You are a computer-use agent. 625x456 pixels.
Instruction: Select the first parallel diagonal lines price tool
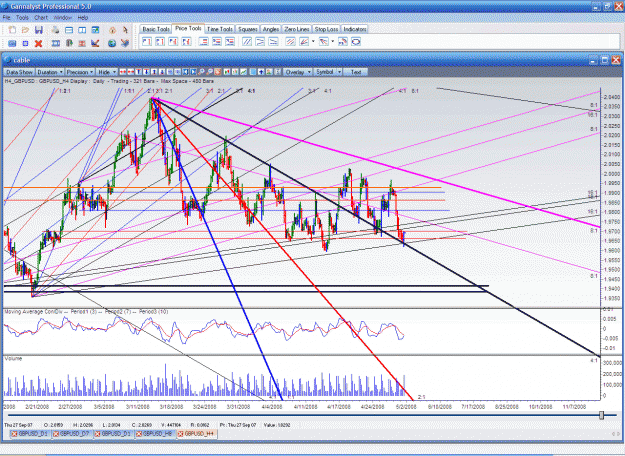247,41
